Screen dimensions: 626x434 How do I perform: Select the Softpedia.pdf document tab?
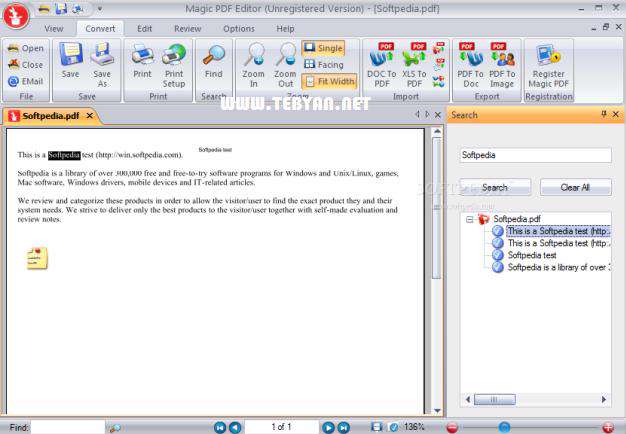51,116
